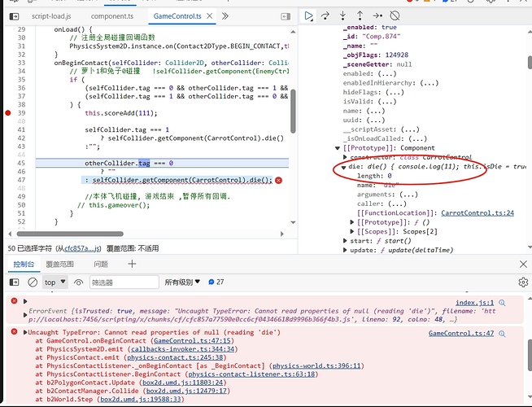Open the 所有级别 log levels dropdown
Viewport: 532px width, 407px height.
click(182, 282)
